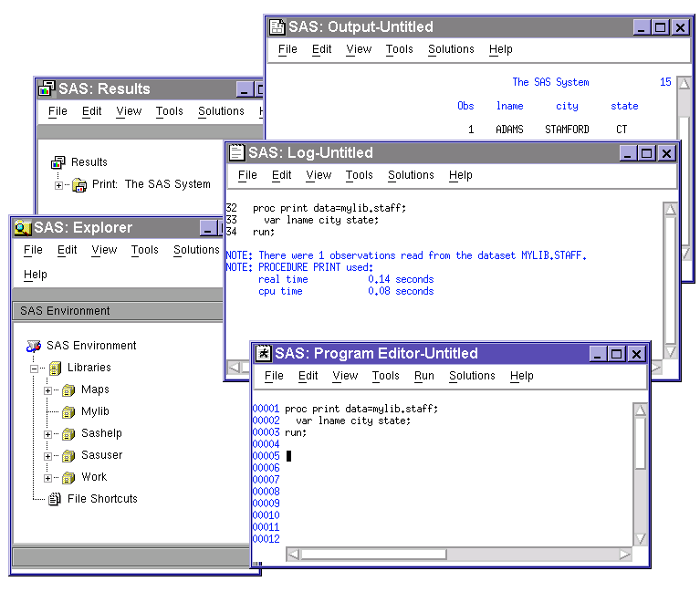Click the Results root node icon
700x592 pixels.
[x=58, y=162]
